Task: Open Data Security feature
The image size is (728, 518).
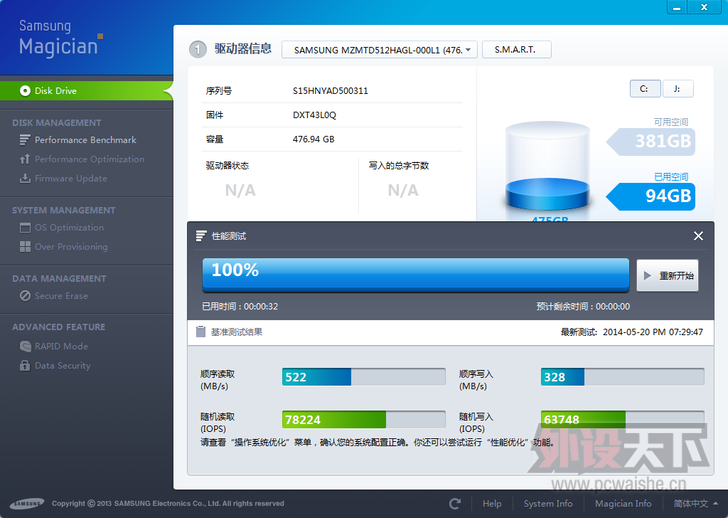Action: point(63,365)
